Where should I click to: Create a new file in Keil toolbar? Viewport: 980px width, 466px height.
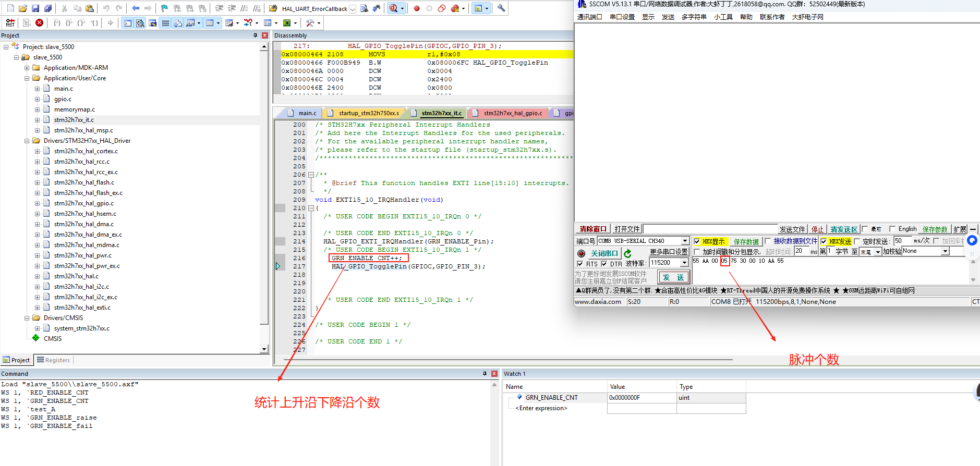[10, 8]
